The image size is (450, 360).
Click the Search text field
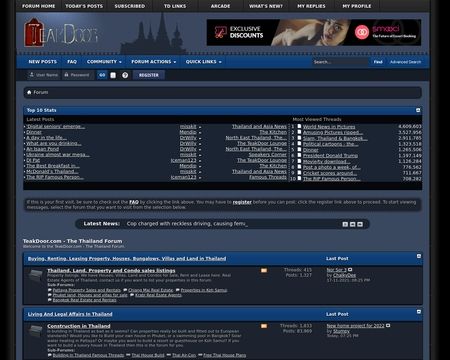coord(340,62)
